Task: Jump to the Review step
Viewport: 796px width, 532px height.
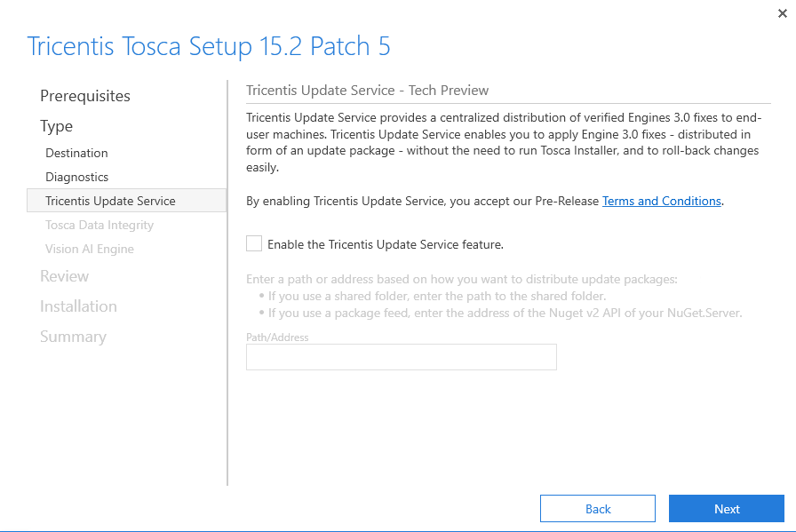Action: (x=65, y=276)
